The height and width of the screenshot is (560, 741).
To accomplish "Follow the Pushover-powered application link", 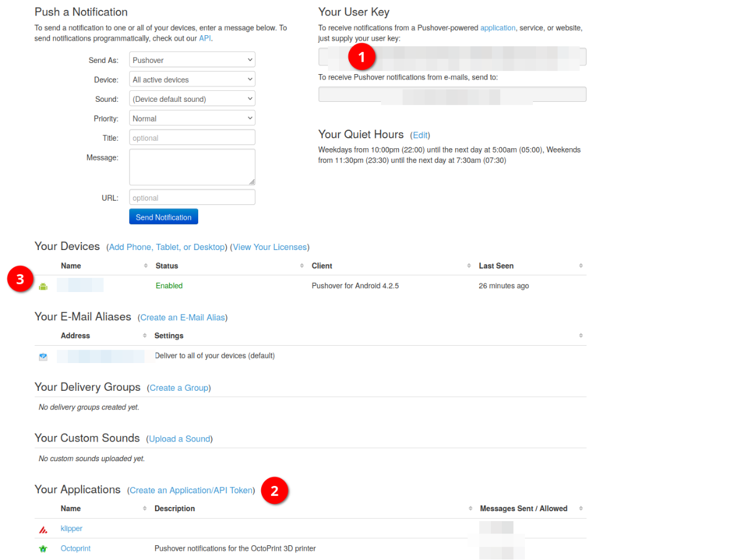I will (498, 28).
